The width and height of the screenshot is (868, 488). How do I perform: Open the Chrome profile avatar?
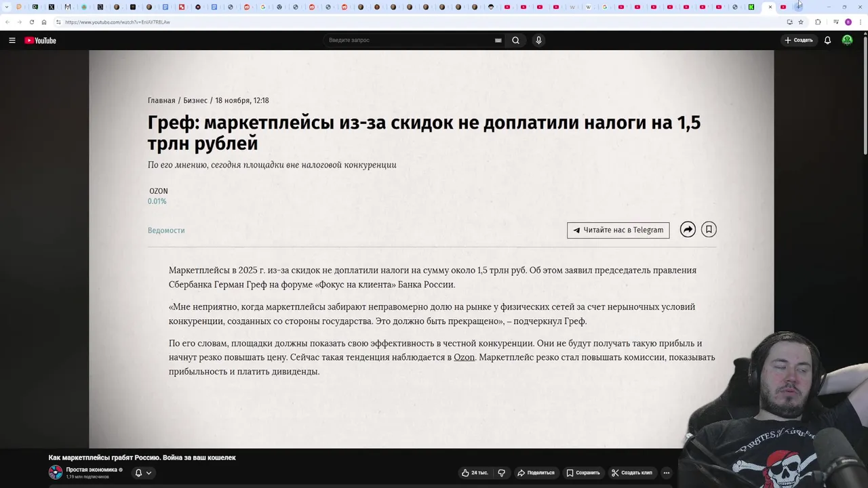(x=848, y=22)
